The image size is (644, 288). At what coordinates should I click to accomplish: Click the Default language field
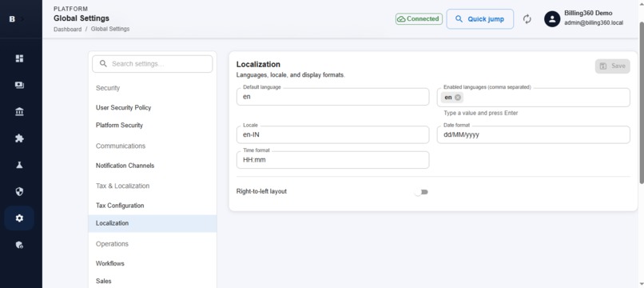click(x=332, y=97)
